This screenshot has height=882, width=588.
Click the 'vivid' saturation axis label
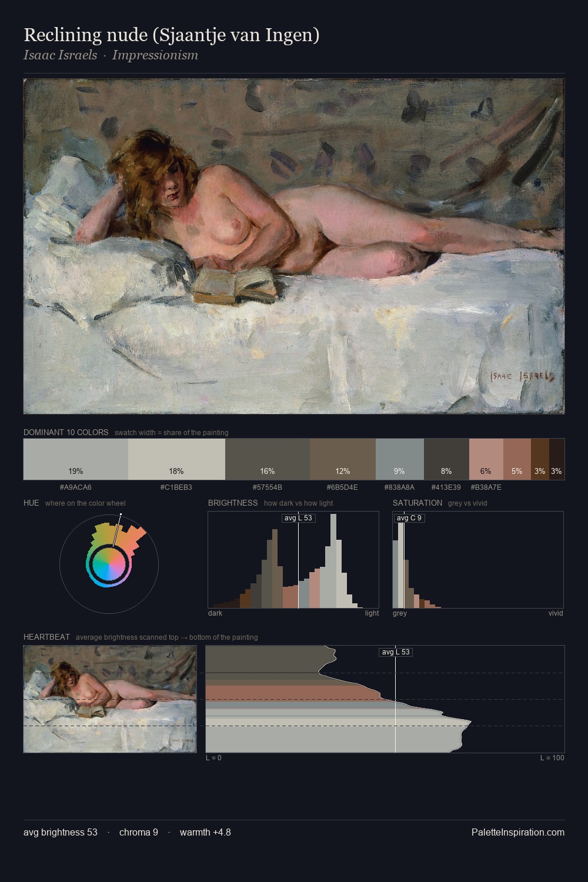[556, 613]
